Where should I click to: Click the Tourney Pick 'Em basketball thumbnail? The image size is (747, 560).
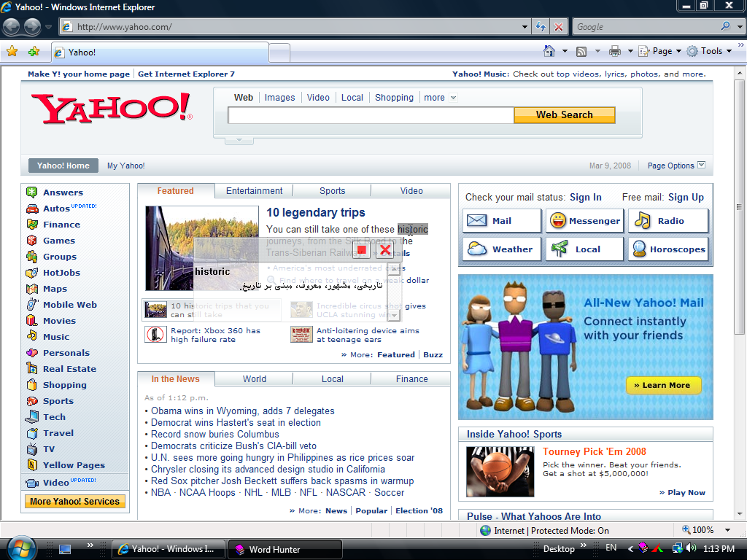[500, 472]
